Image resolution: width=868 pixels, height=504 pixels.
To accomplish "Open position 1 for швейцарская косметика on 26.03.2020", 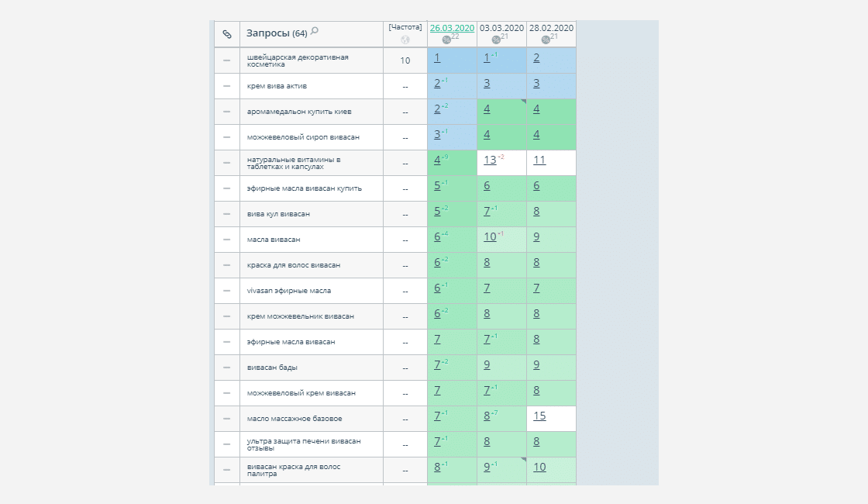I will coord(437,57).
